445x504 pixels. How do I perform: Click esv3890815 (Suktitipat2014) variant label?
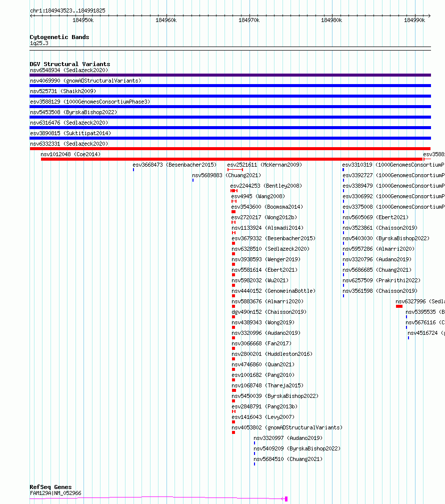70,133
